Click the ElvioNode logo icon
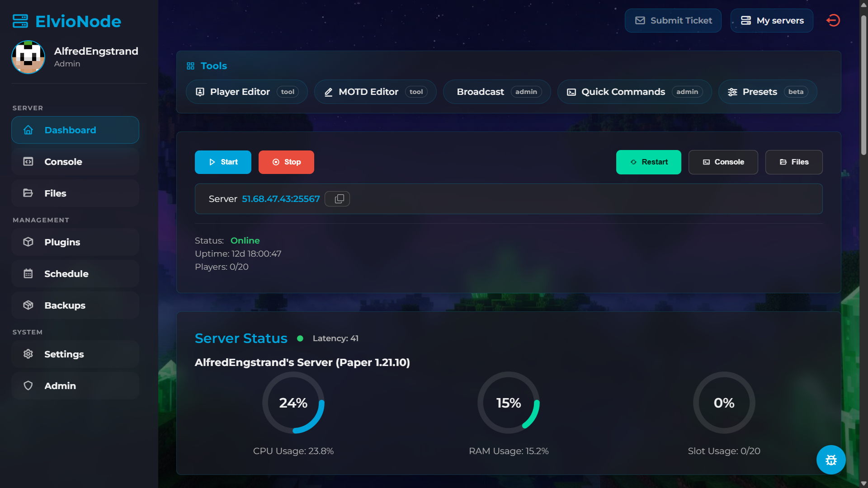The width and height of the screenshot is (868, 488). (x=20, y=21)
